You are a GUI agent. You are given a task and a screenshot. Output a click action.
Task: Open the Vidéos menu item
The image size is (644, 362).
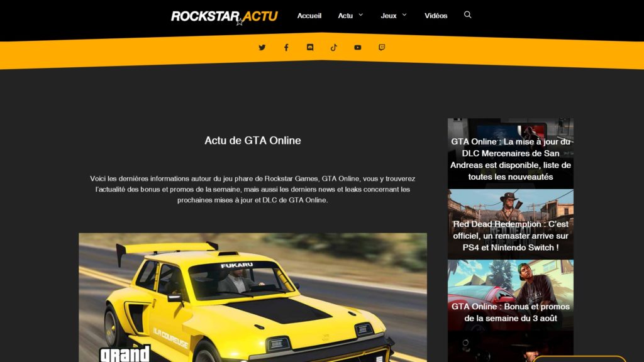[436, 16]
